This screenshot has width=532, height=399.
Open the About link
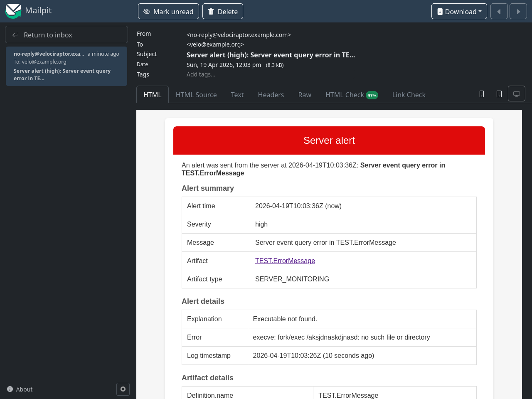tap(20, 389)
